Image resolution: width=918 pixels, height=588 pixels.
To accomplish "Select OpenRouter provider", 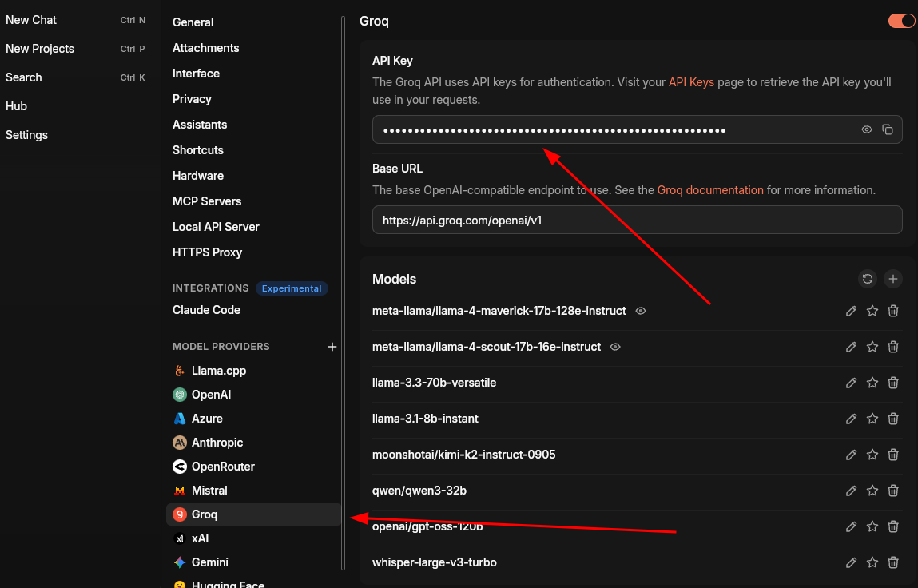I will (253, 467).
